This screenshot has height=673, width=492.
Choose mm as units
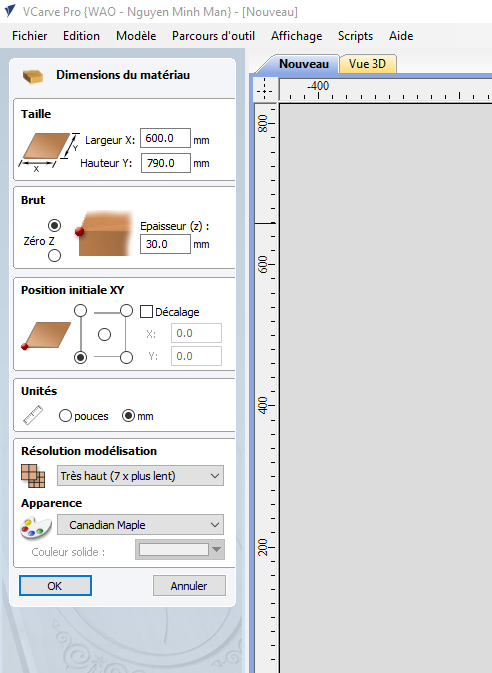[128, 415]
